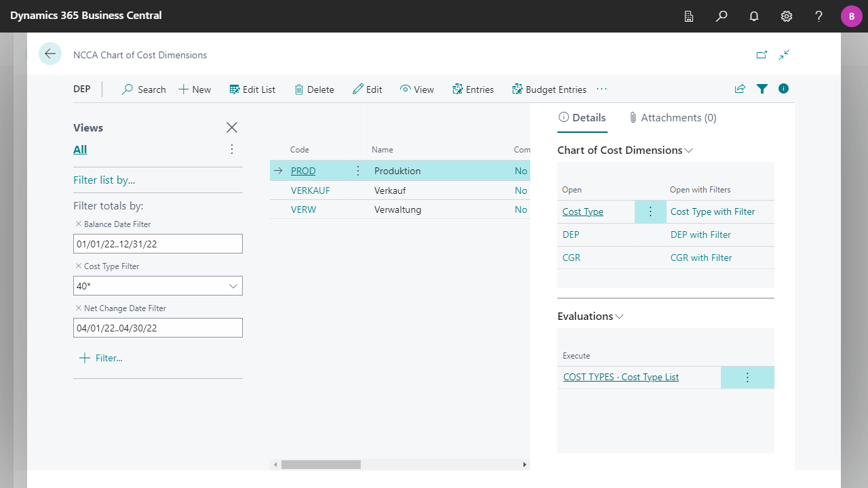Open the settings gear icon
This screenshot has height=488, width=868.
[787, 16]
